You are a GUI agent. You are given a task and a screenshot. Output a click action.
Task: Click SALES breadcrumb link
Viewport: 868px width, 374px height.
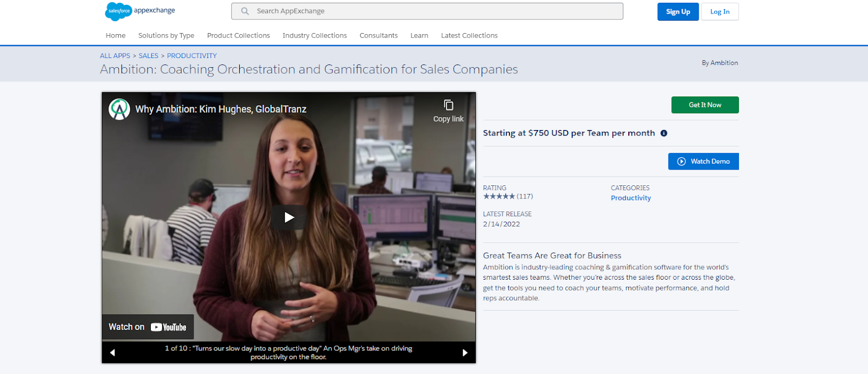[x=148, y=55]
